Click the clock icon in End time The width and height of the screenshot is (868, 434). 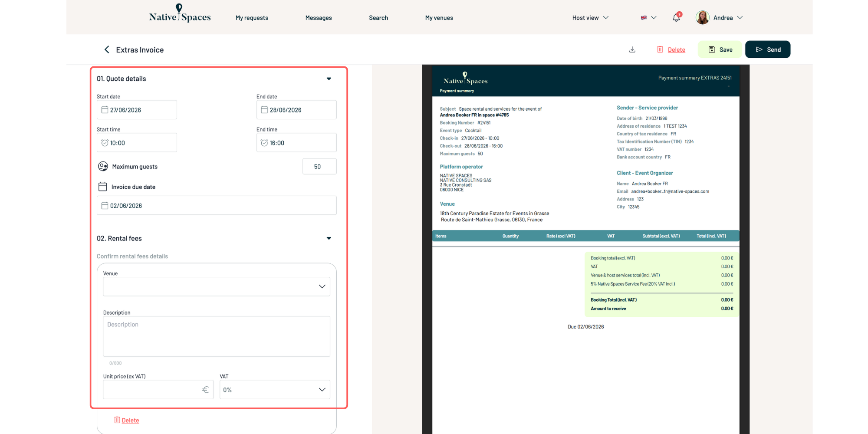[264, 143]
